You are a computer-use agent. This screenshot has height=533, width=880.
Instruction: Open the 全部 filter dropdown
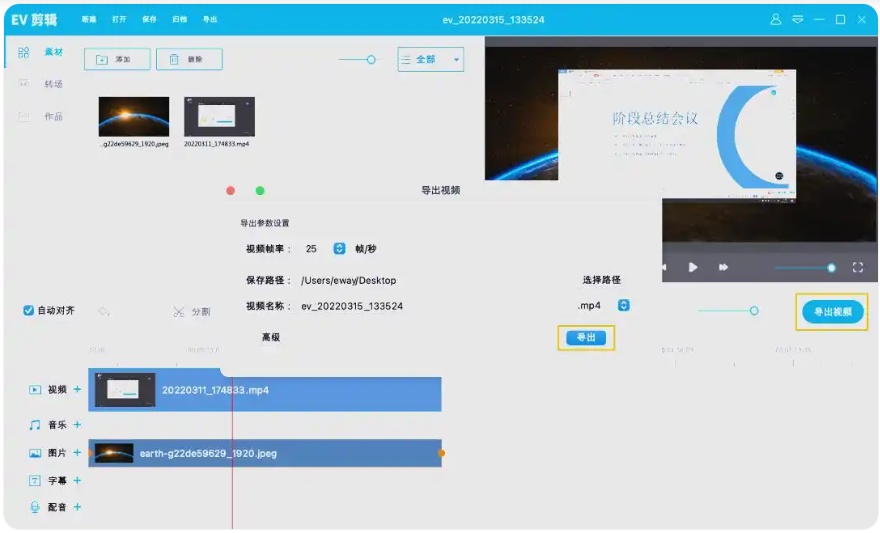click(430, 59)
